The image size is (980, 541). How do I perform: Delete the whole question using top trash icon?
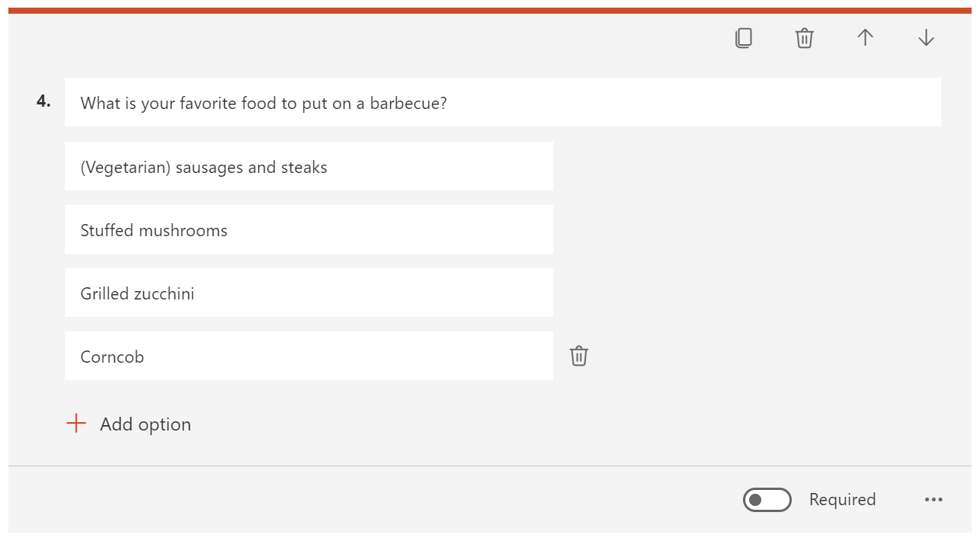[805, 38]
